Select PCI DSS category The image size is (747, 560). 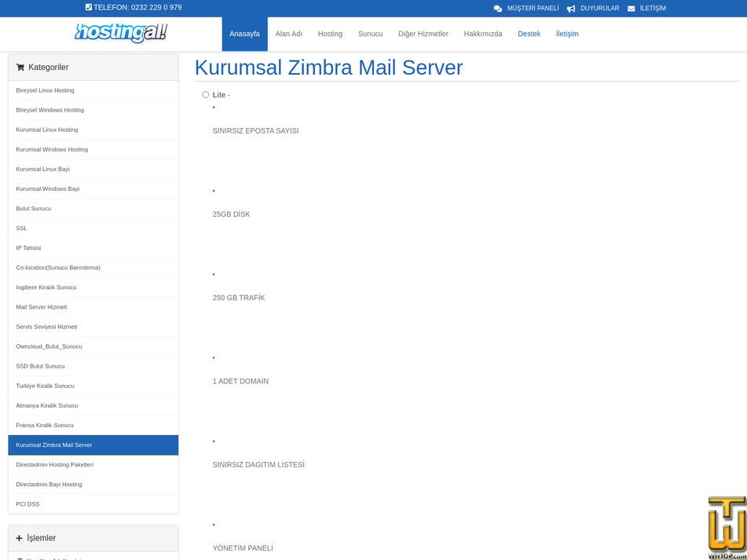93,504
